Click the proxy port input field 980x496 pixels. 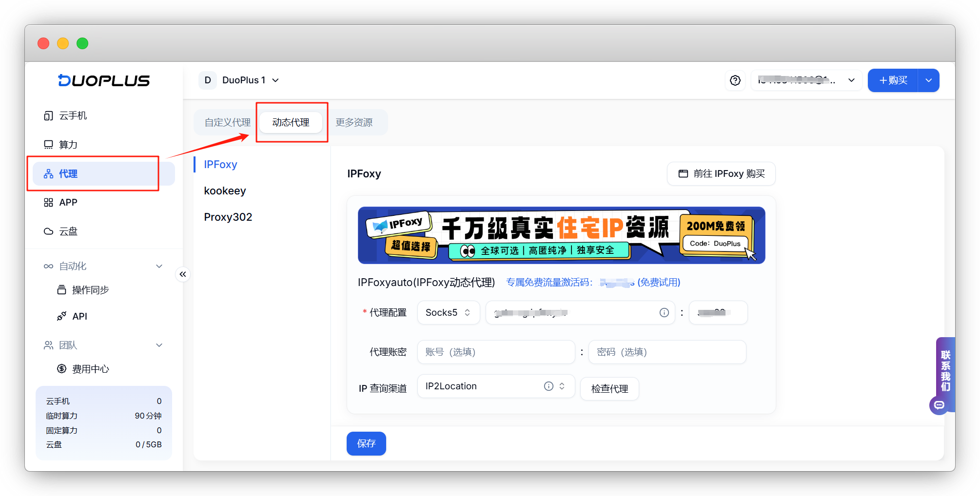point(718,312)
